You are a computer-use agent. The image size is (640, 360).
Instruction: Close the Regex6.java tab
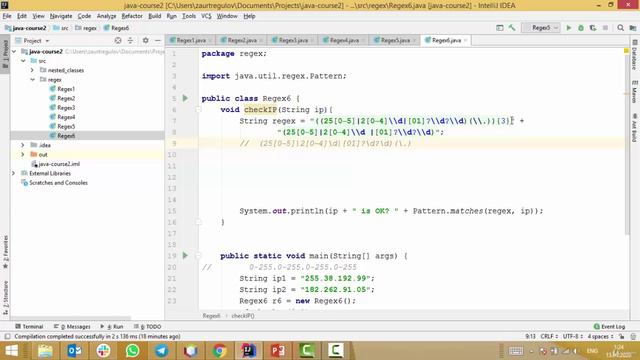click(465, 40)
